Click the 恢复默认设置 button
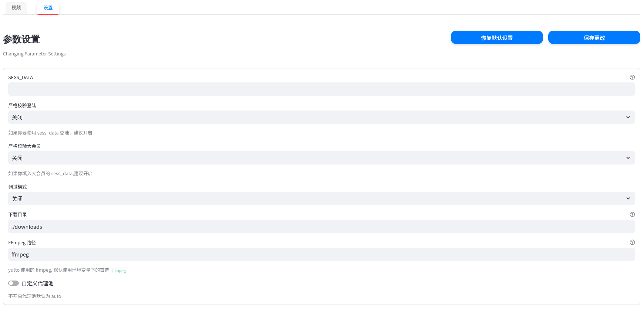 tap(496, 38)
